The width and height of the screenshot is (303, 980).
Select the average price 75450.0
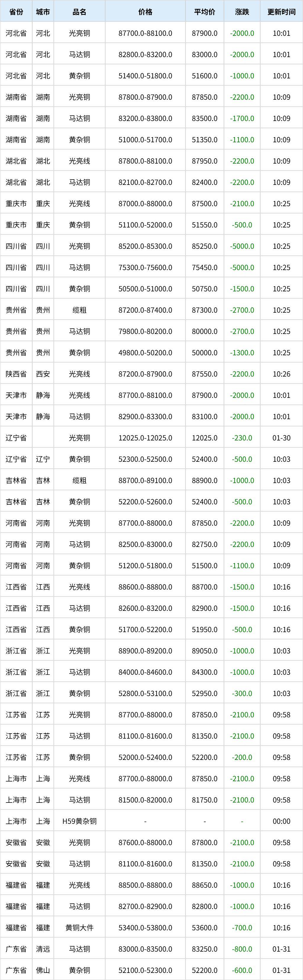204,267
